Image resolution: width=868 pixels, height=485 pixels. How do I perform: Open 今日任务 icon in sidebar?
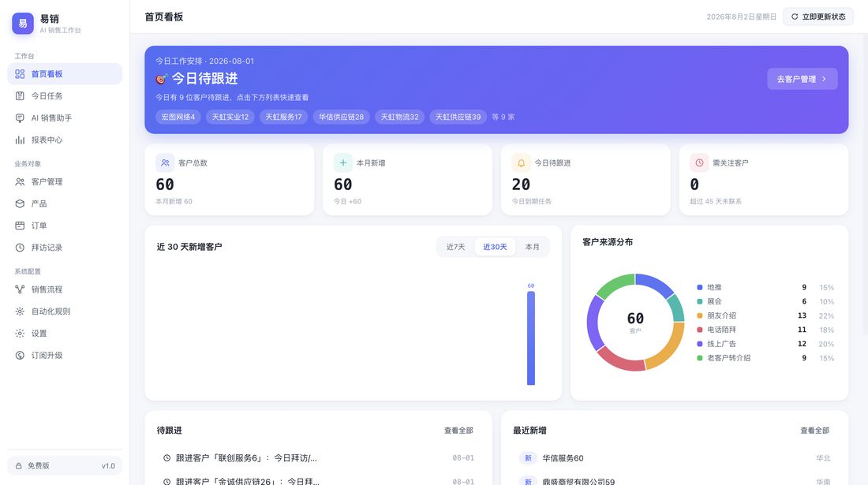click(20, 95)
